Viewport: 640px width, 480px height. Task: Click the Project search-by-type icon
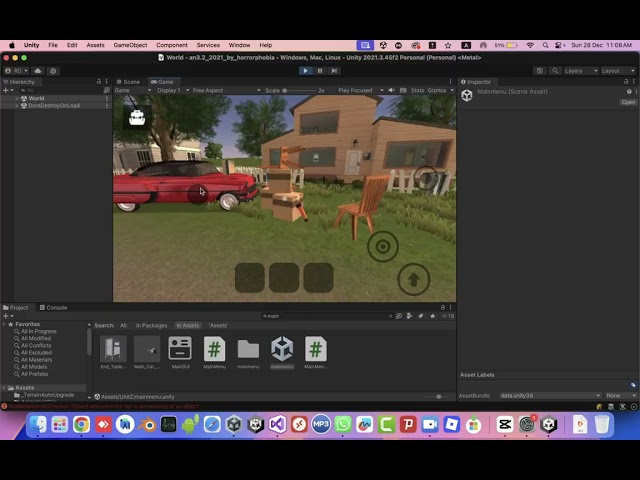tap(409, 316)
